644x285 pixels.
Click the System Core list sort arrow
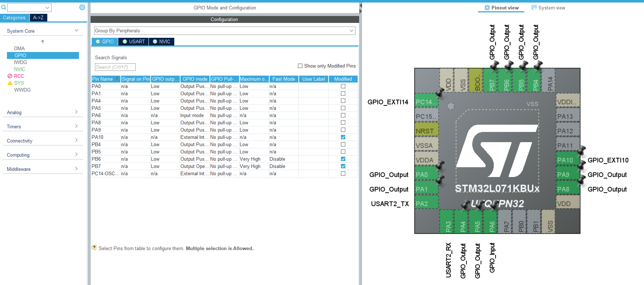click(x=43, y=42)
